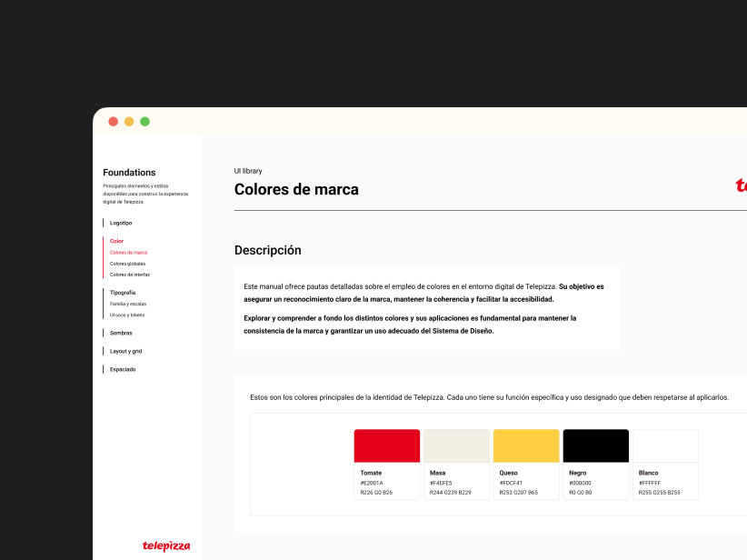Click the Blanco swatch name label

click(x=648, y=473)
